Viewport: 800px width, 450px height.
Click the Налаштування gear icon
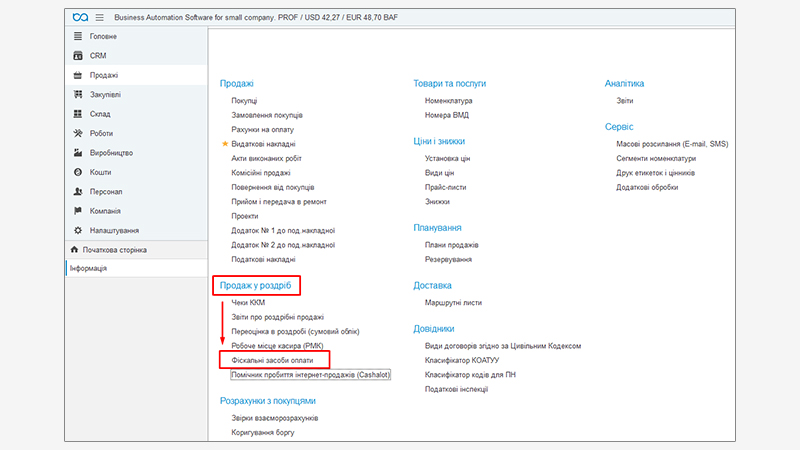78,230
